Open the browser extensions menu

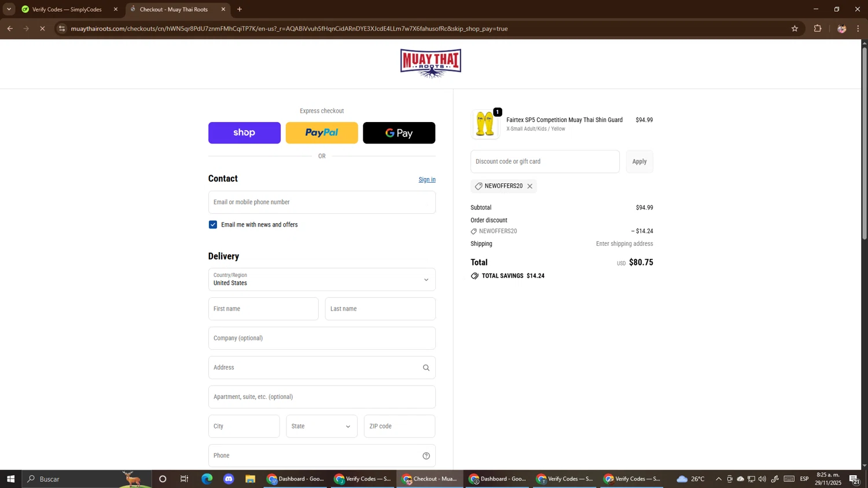pyautogui.click(x=818, y=28)
